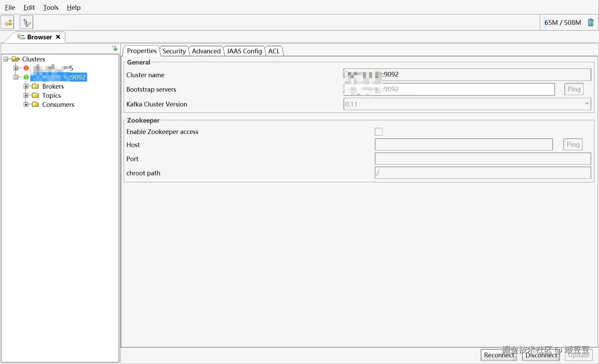Switch to the Properties tab
This screenshot has height=364, width=599.
point(142,51)
